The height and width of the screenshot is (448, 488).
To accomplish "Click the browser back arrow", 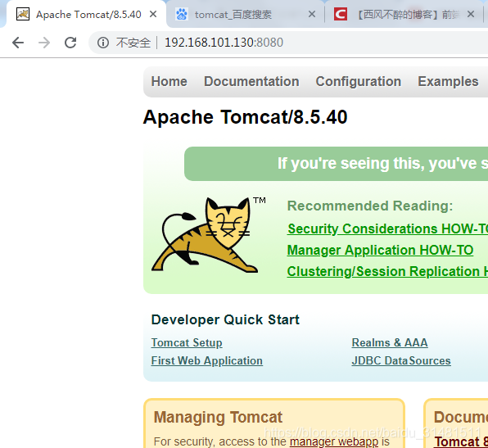I will (x=18, y=43).
